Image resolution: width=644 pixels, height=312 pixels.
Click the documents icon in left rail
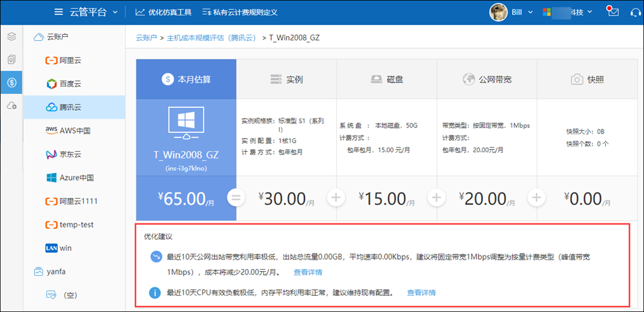pos(11,60)
